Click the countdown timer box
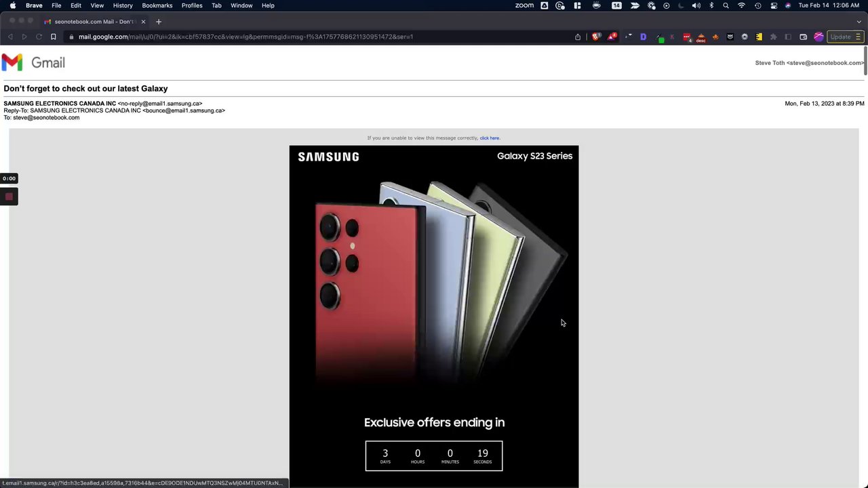The image size is (868, 488). 434,456
